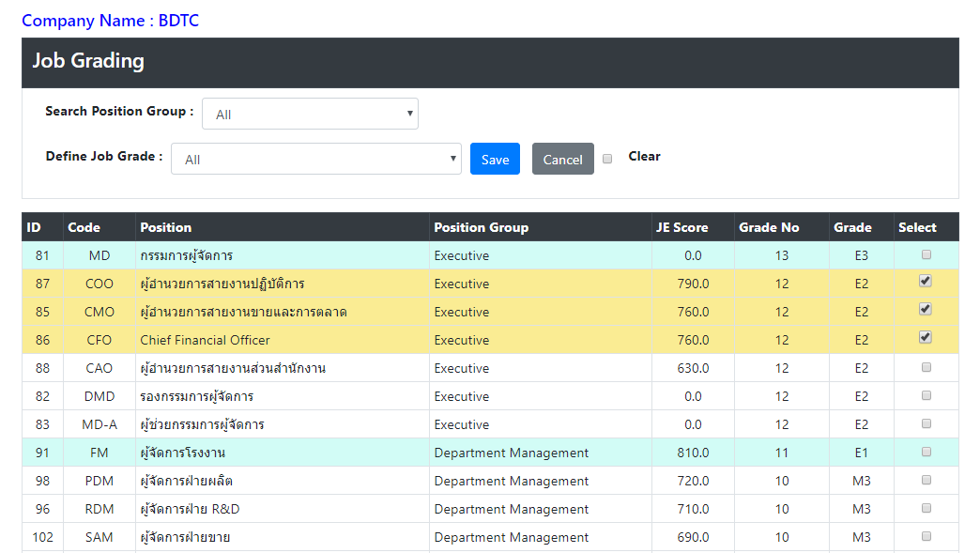The image size is (980, 553).
Task: Select the MD-A row checkbox
Action: click(926, 423)
